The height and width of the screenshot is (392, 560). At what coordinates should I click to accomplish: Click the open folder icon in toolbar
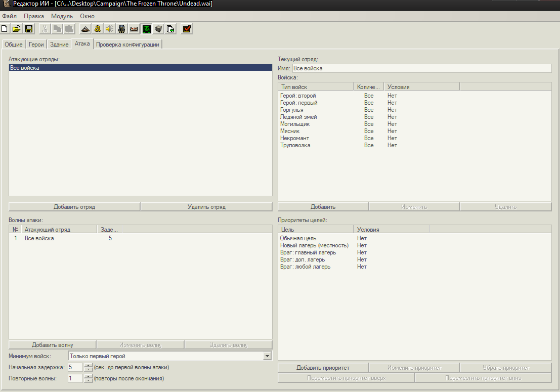pyautogui.click(x=17, y=29)
